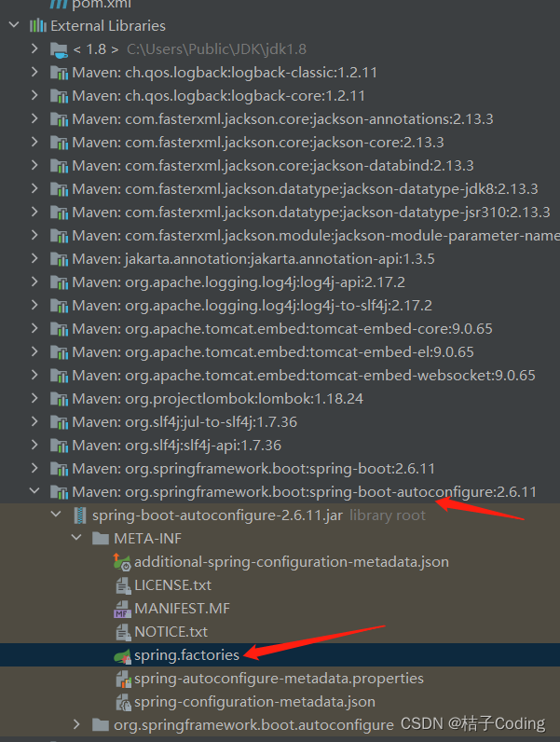Select the External Libraries label
The image size is (560, 742).
(x=108, y=25)
